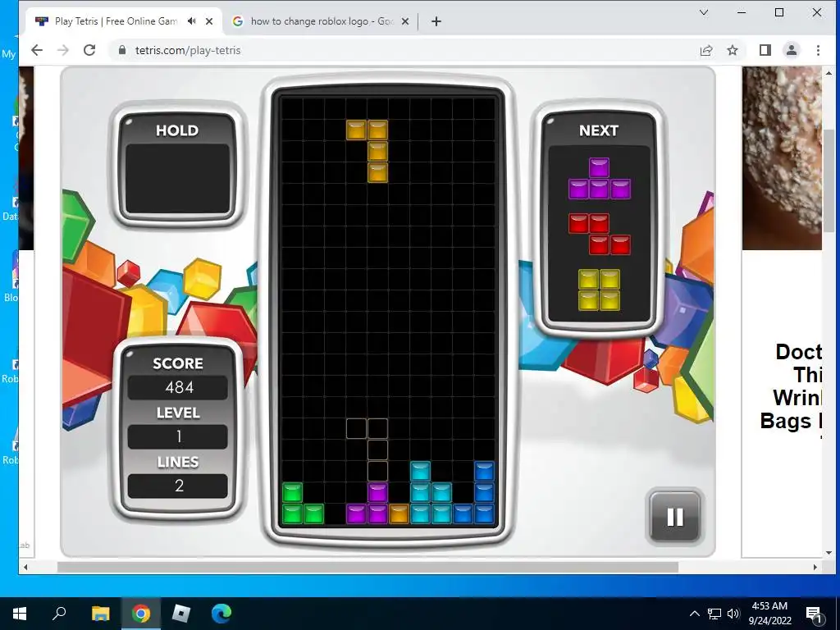The width and height of the screenshot is (840, 630).
Task: Go back in Chrome
Action: tap(36, 50)
